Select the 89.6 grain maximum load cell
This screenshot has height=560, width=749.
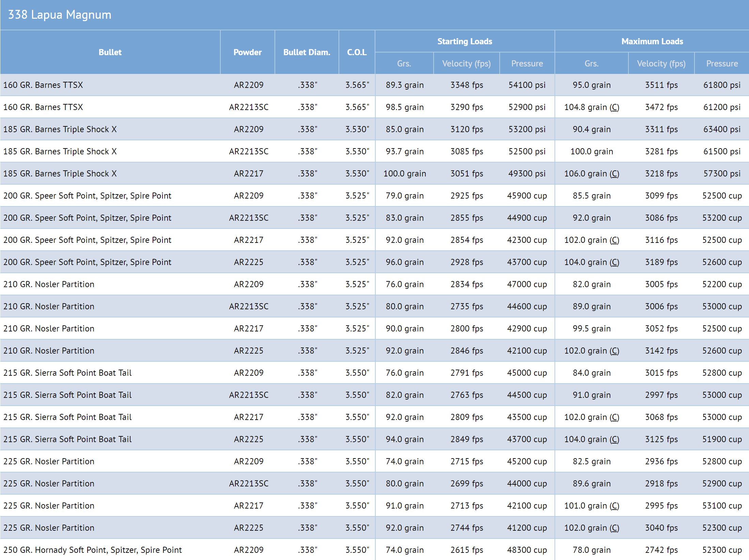(592, 483)
